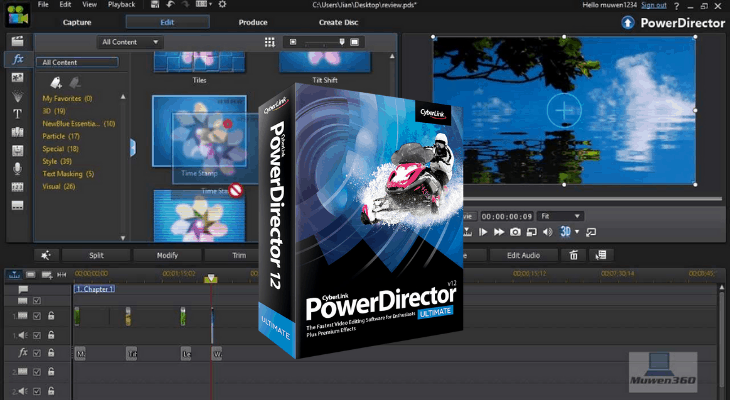Lock audio track 2 padlock

51,391
